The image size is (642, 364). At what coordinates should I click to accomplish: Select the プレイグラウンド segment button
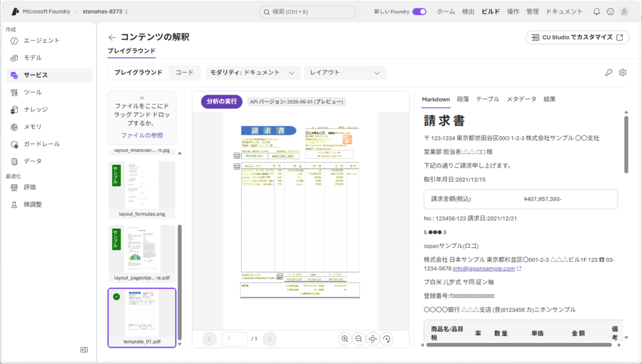[138, 73]
